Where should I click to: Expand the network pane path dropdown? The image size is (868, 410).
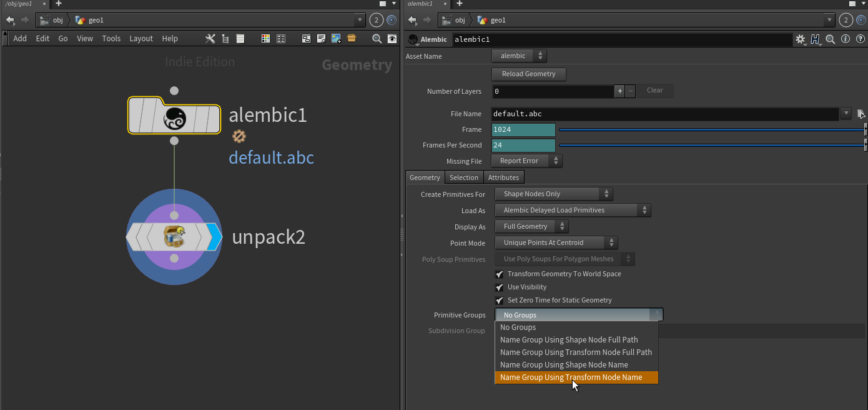click(359, 20)
